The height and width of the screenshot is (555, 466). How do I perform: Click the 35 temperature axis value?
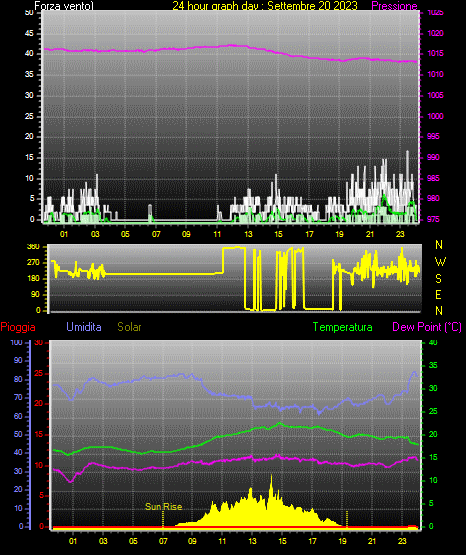point(433,365)
